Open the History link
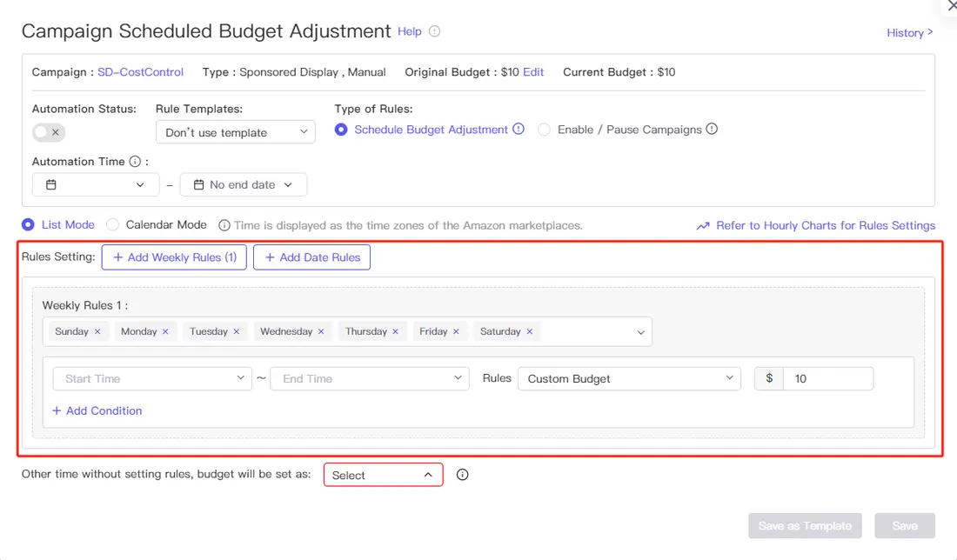 click(909, 33)
